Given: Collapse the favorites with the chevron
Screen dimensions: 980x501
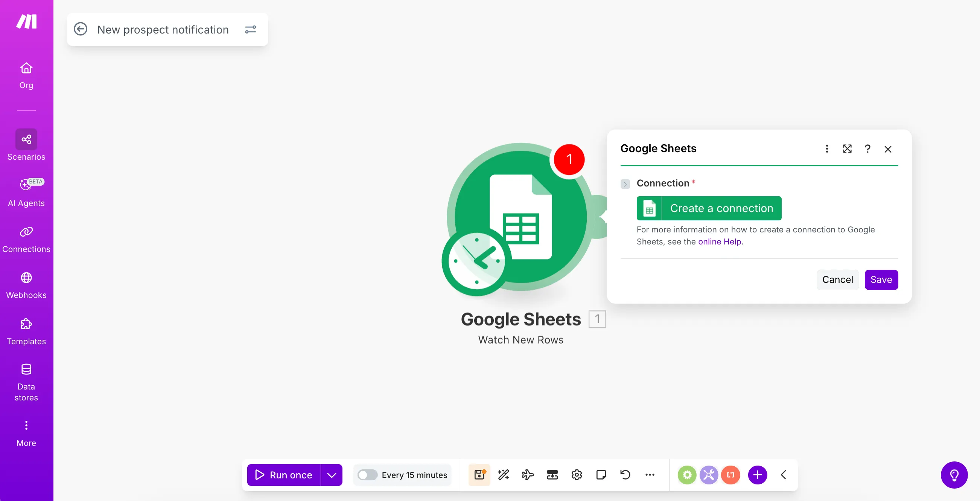Looking at the screenshot, I should (783, 475).
